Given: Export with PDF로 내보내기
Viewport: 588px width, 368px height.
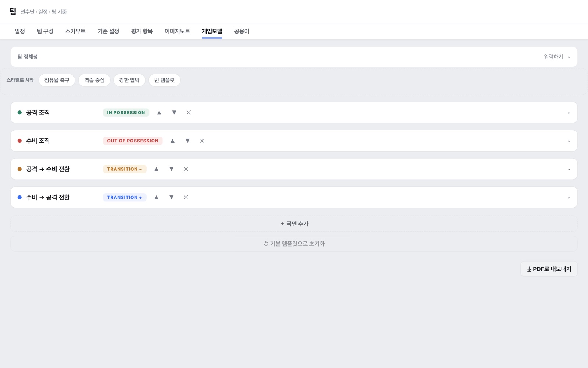Looking at the screenshot, I should 549,269.
